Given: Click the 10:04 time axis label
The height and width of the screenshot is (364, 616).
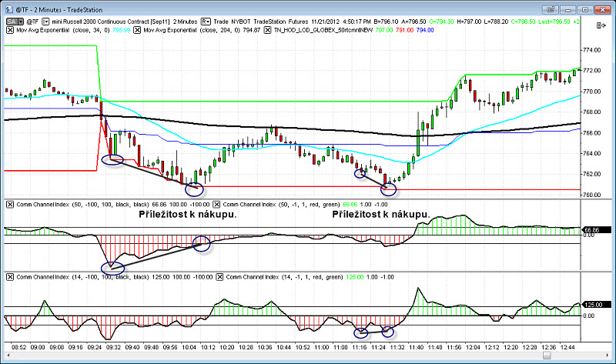Looking at the screenshot, I should coord(189,347).
